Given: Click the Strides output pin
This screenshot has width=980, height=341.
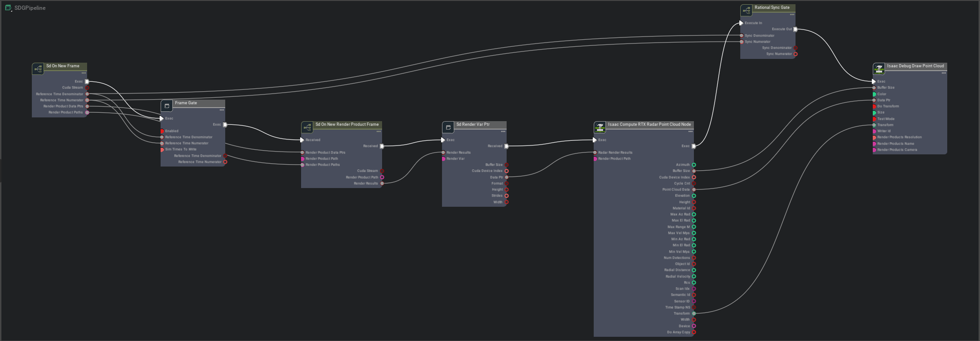Looking at the screenshot, I should pos(507,196).
